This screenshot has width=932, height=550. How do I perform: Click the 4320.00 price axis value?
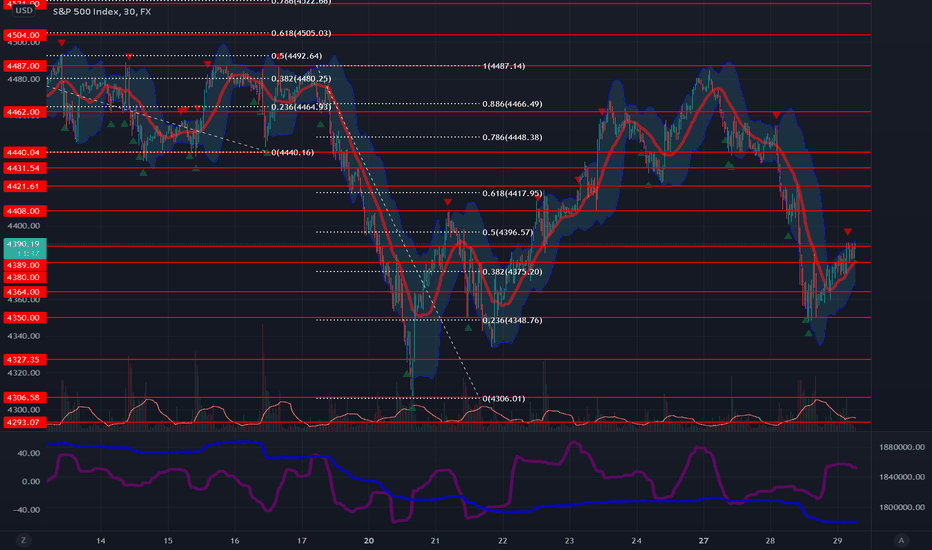24,373
